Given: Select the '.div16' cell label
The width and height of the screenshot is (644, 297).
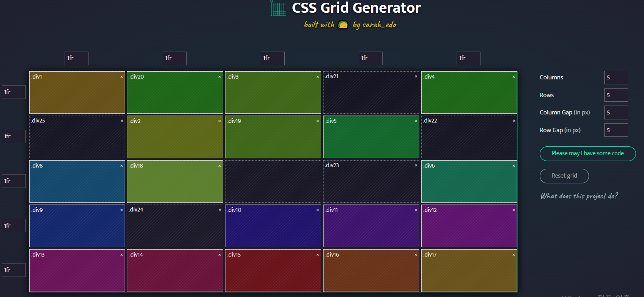Looking at the screenshot, I should (332, 255).
